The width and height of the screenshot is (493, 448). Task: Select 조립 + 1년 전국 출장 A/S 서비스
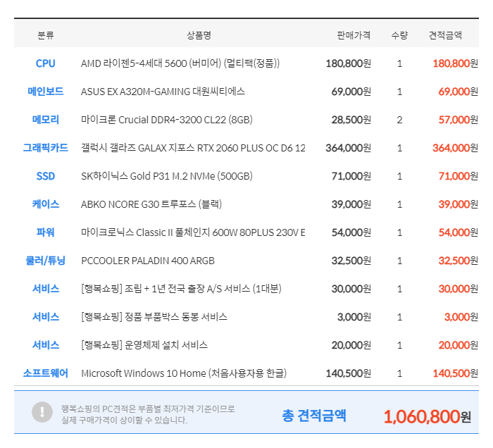tap(181, 289)
